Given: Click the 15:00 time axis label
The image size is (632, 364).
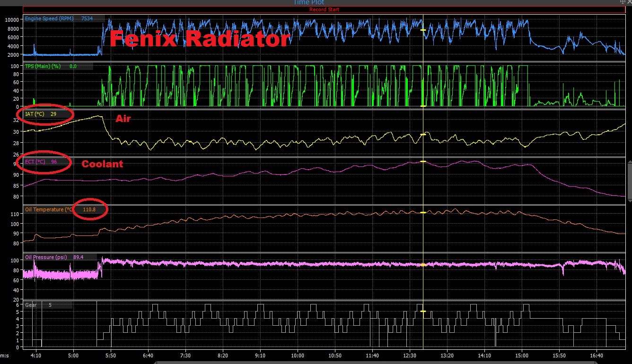Looking at the screenshot, I should [522, 355].
